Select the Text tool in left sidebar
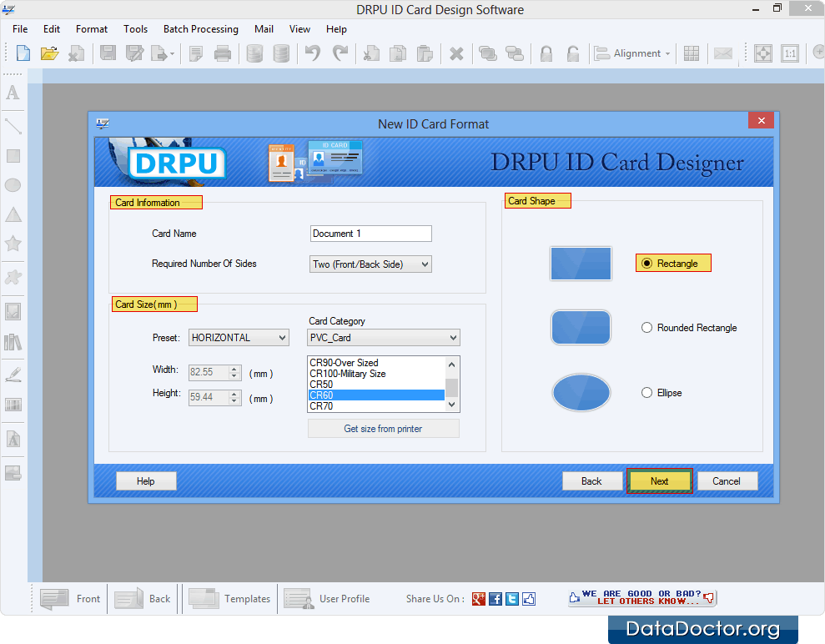The height and width of the screenshot is (644, 825). coord(13,93)
